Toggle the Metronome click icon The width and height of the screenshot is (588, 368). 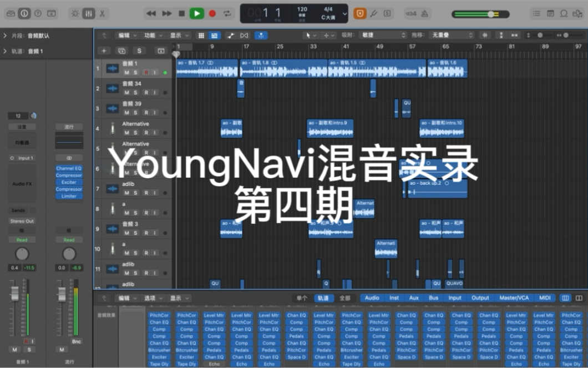(x=424, y=14)
